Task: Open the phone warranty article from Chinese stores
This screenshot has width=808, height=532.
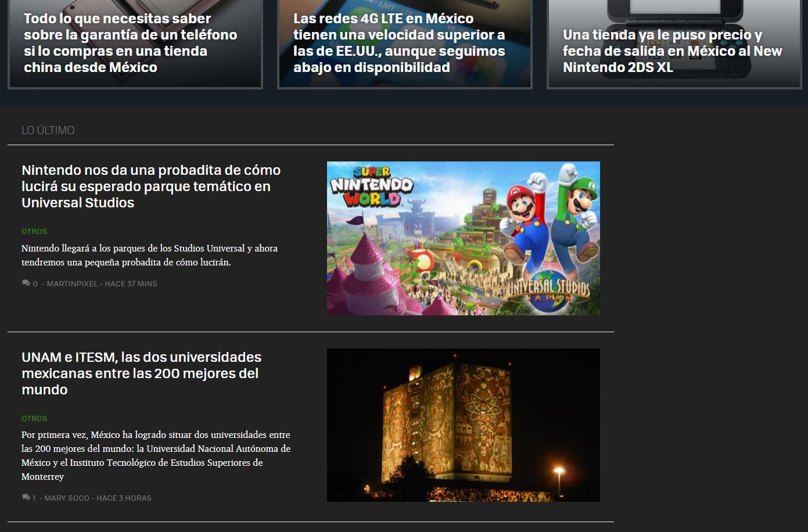Action: [x=131, y=43]
